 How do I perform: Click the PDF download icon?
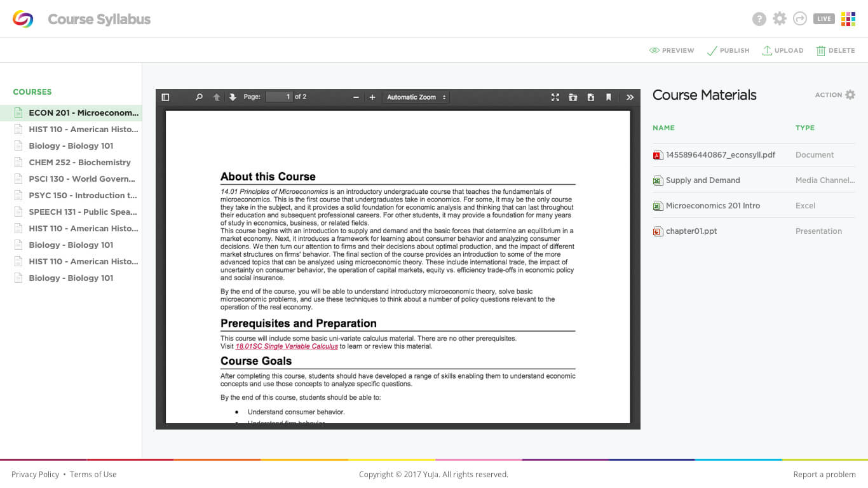591,97
